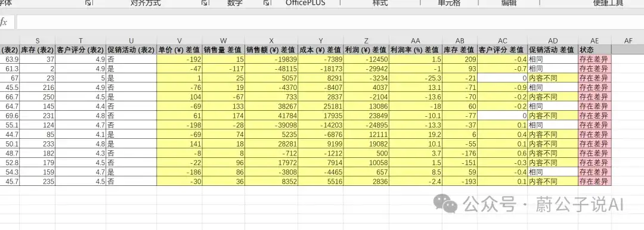
Task: Select column W header
Action: point(224,41)
